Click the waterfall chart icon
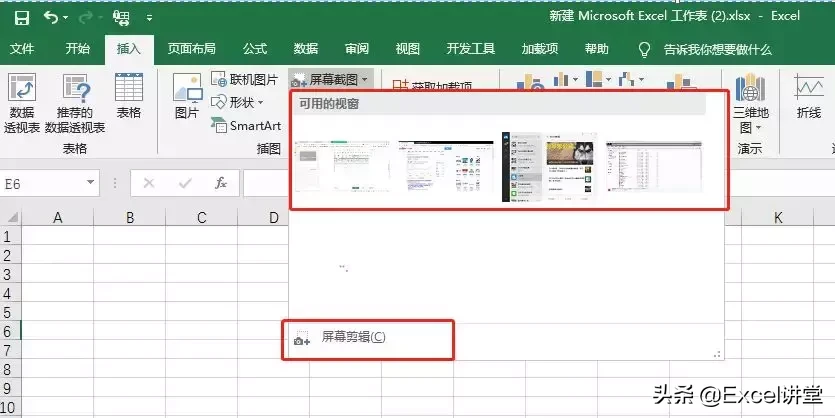Image resolution: width=835 pixels, height=418 pixels. click(x=626, y=80)
